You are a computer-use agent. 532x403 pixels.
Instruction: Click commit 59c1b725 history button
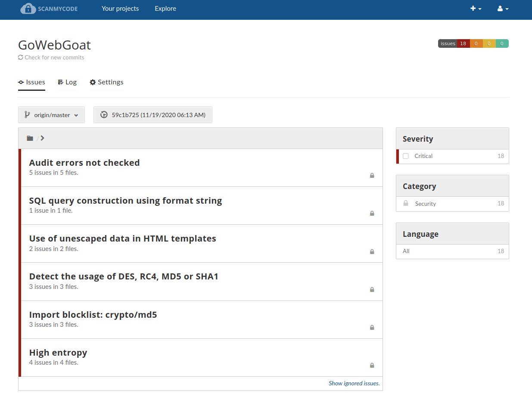153,115
